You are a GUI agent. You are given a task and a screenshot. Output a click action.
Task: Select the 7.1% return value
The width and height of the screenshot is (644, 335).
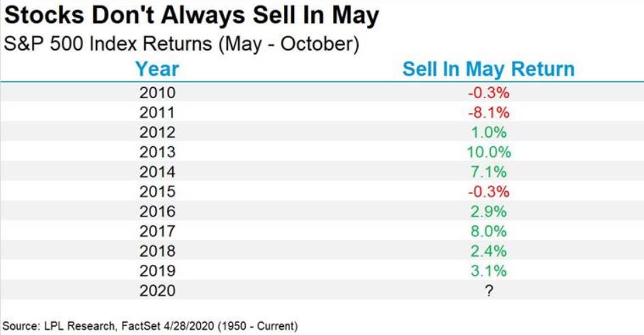point(489,172)
